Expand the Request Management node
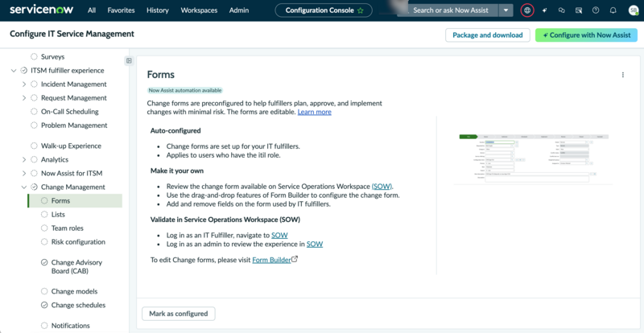 (x=24, y=97)
